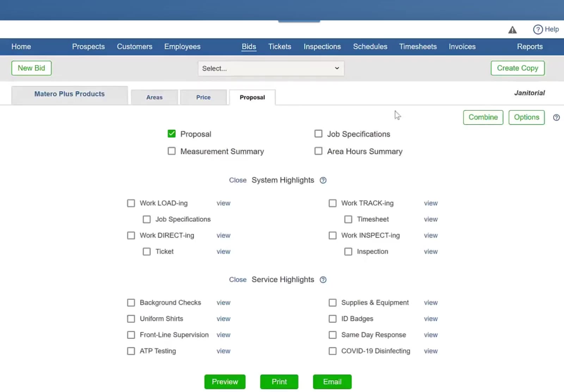The height and width of the screenshot is (392, 564).
Task: Enable Measurement Summary checkbox
Action: [x=172, y=151]
